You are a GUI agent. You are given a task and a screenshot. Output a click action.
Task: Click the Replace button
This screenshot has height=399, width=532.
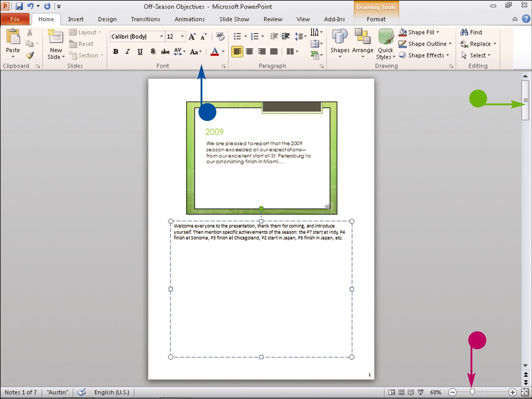tap(478, 44)
